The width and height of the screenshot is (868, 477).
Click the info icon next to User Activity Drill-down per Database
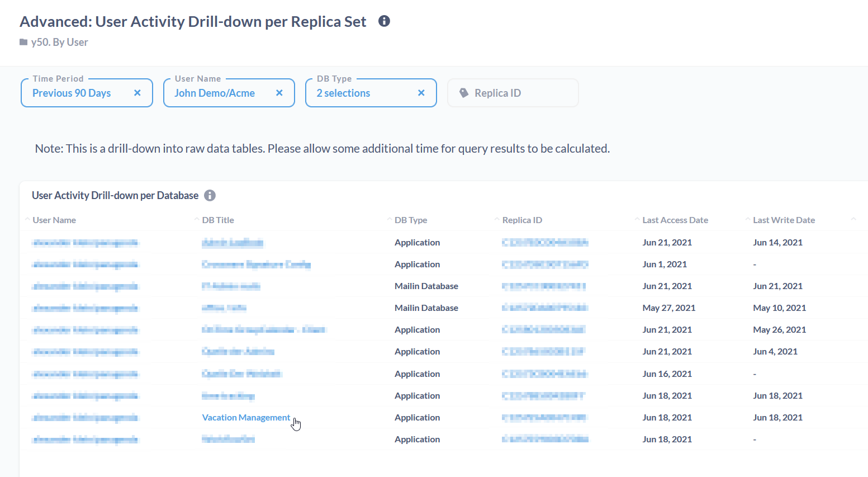[210, 195]
